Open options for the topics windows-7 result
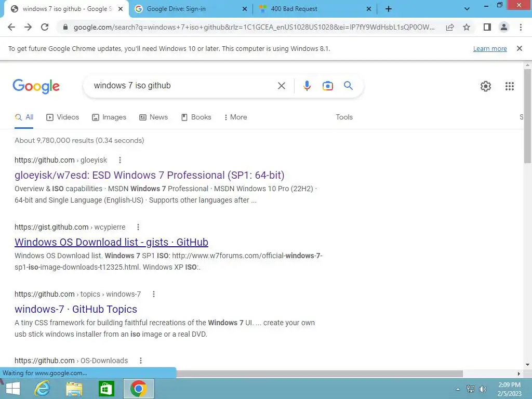Viewport: 532px width, 399px height. point(154,294)
